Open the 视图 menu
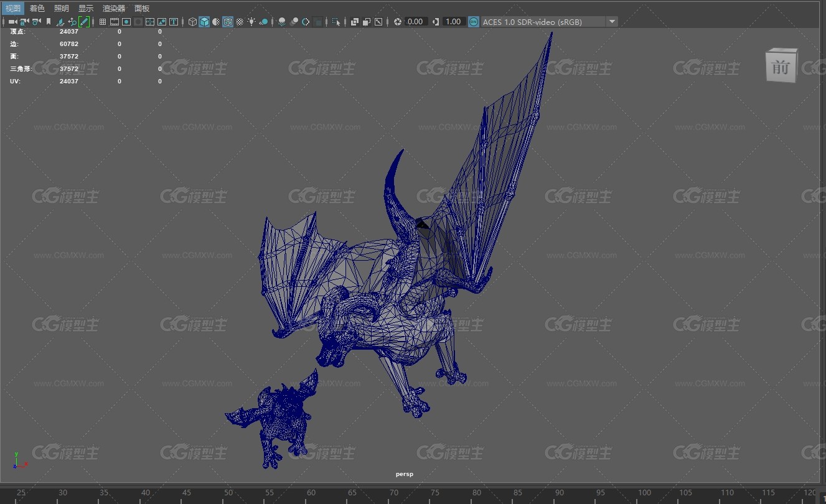The height and width of the screenshot is (504, 826). point(13,8)
